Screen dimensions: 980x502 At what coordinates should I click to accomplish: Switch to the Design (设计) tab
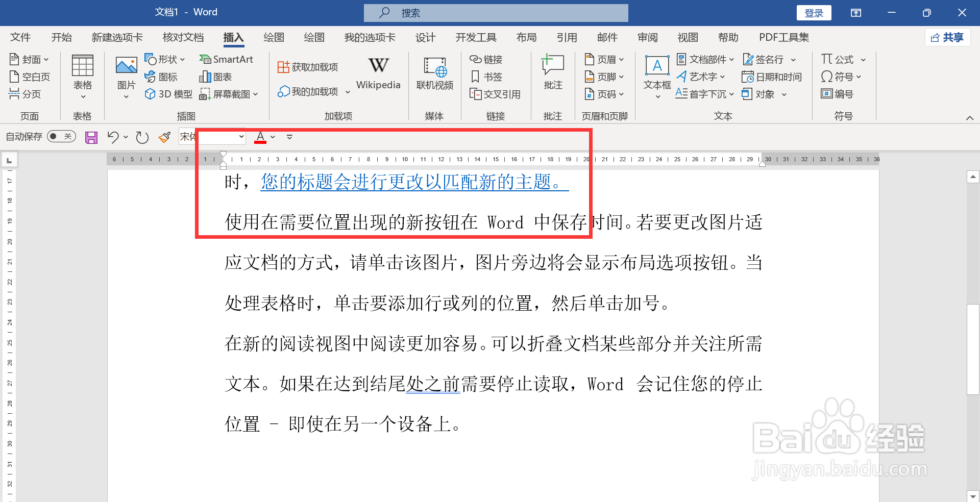[x=425, y=37]
